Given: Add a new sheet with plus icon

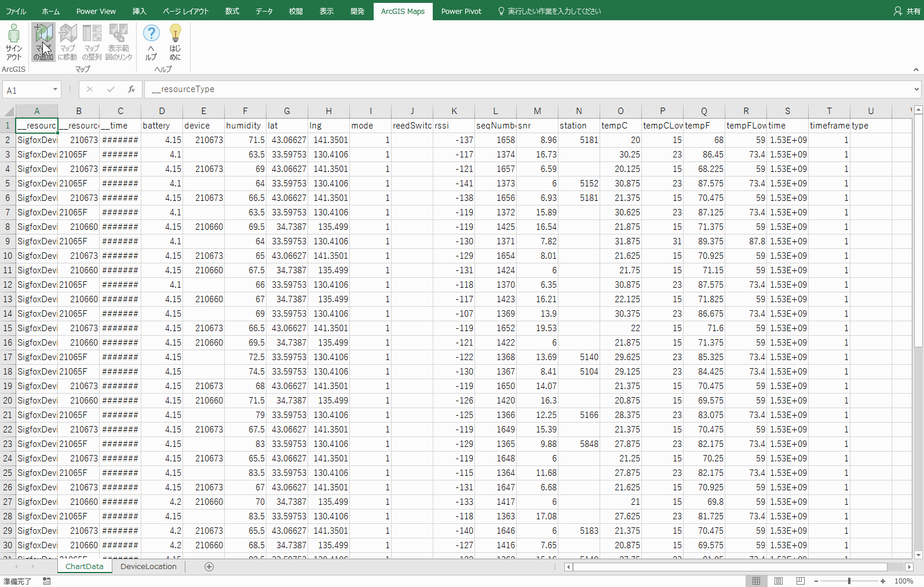Looking at the screenshot, I should coord(209,567).
